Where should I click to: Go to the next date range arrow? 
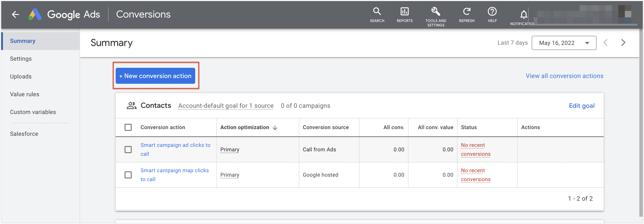point(623,43)
